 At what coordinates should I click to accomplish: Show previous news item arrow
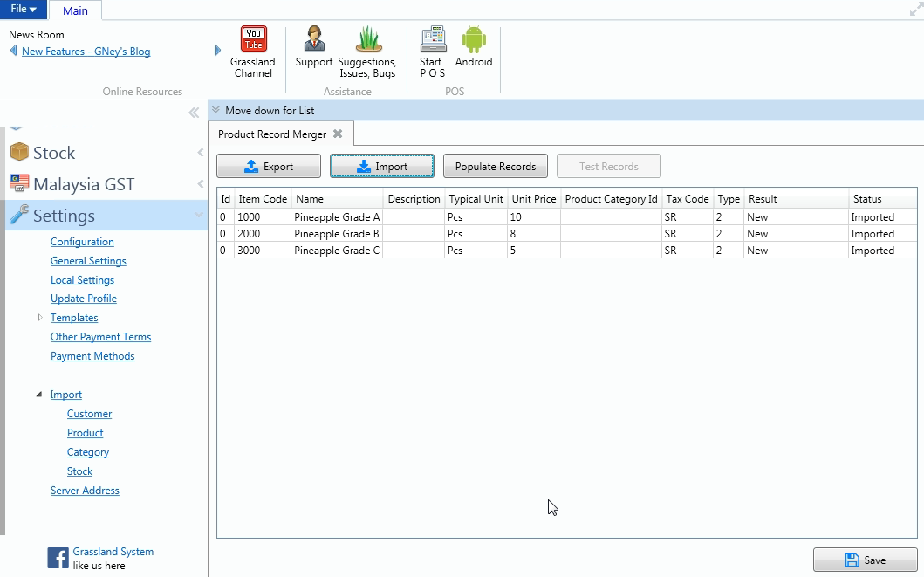tap(14, 52)
